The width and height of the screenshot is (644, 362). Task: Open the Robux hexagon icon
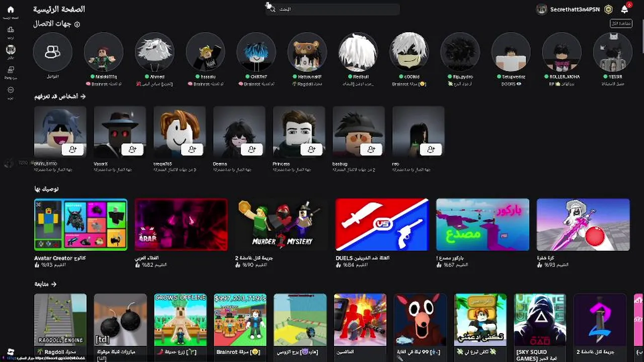click(608, 9)
